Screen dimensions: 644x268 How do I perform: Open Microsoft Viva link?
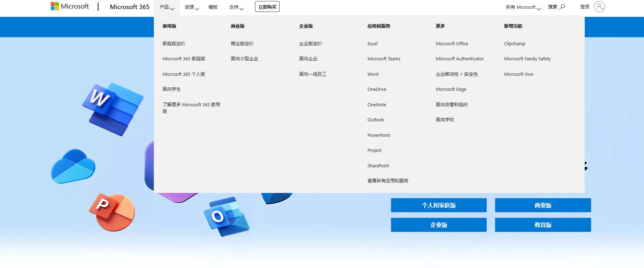[x=519, y=74]
